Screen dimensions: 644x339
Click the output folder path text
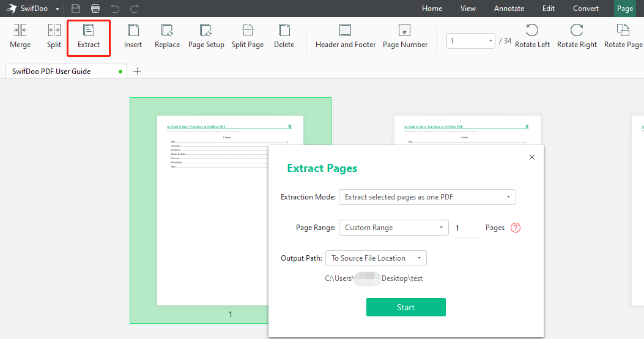[x=374, y=278]
